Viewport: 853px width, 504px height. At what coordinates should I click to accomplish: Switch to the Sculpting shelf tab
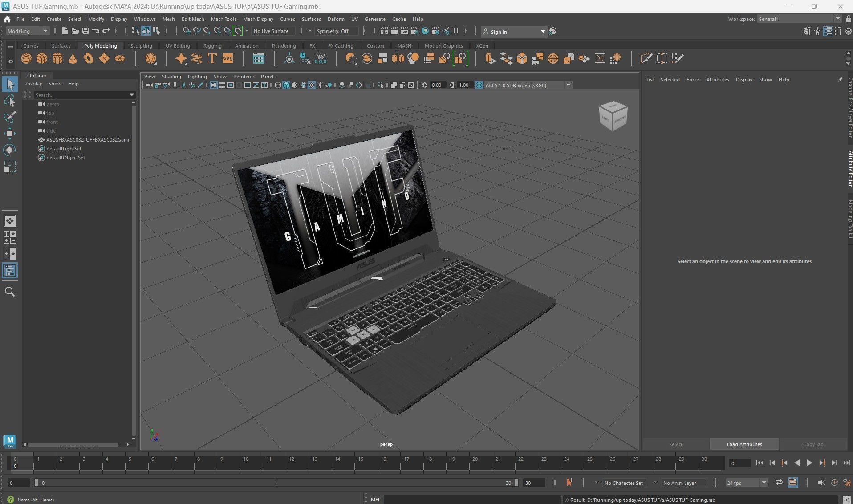coord(141,46)
